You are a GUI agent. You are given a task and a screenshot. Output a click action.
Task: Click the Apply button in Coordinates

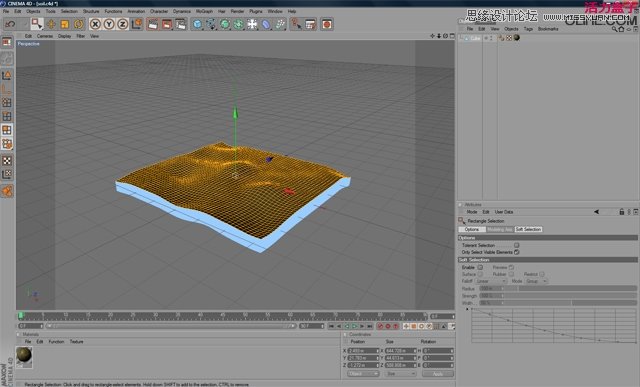tap(438, 374)
